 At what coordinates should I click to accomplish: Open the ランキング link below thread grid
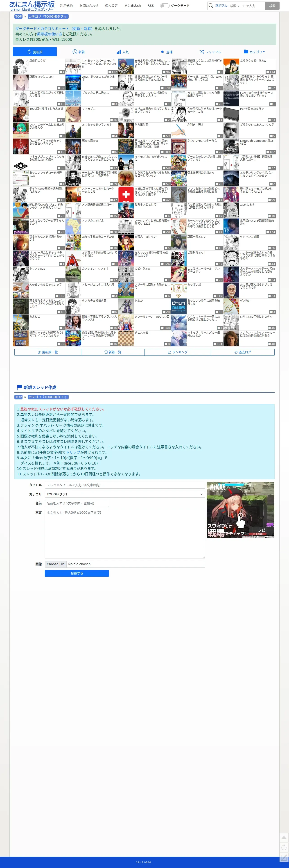click(x=178, y=352)
